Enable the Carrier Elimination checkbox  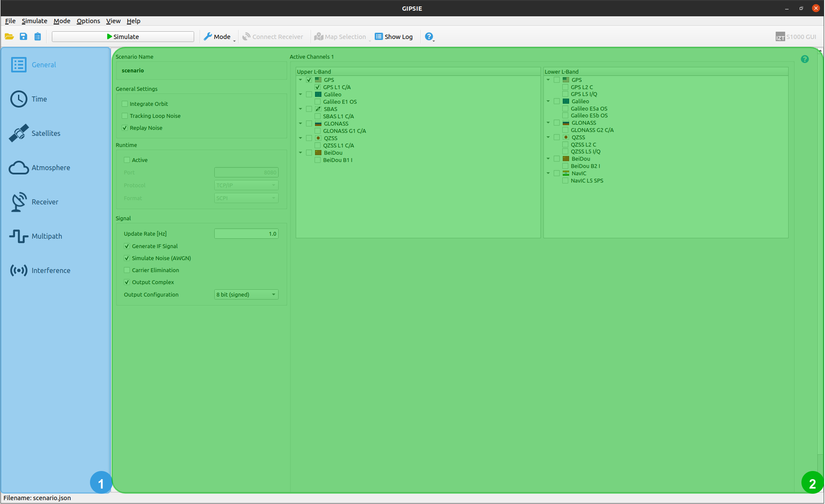(127, 270)
